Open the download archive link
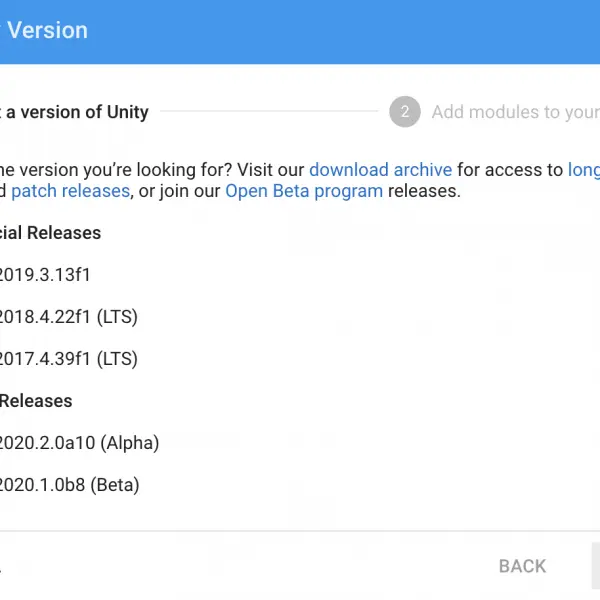The image size is (600, 600). click(x=380, y=170)
